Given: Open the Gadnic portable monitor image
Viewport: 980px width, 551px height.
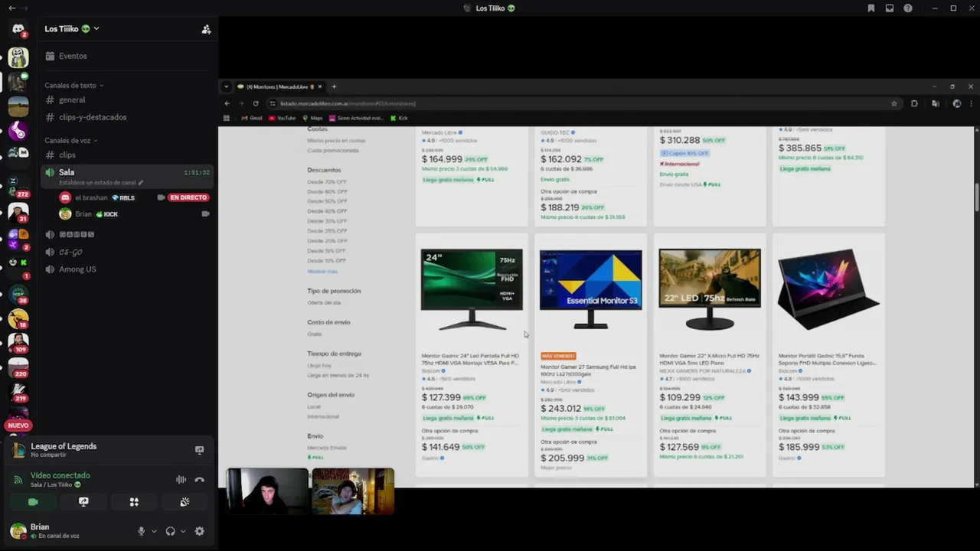Looking at the screenshot, I should (828, 290).
